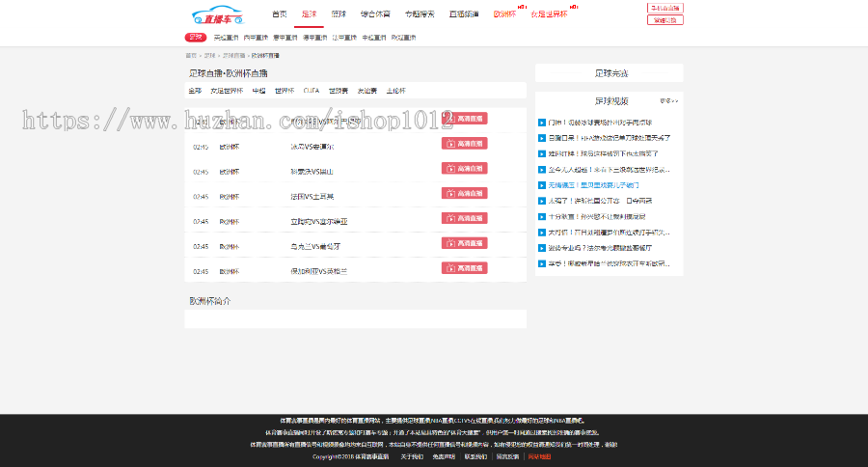The height and width of the screenshot is (467, 868).
Task: Click 高清直播 for 乌克兰VS葡萄牙
Action: tap(465, 243)
